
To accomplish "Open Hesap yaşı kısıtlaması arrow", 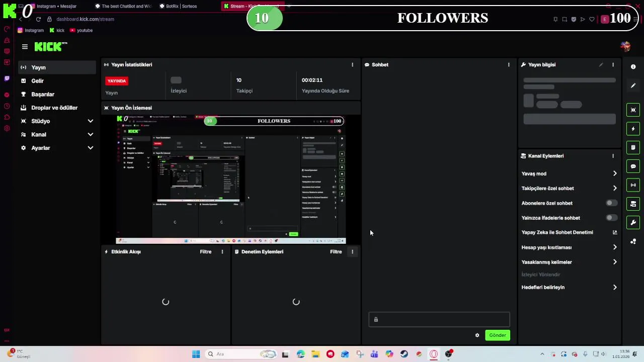I will 615,247.
